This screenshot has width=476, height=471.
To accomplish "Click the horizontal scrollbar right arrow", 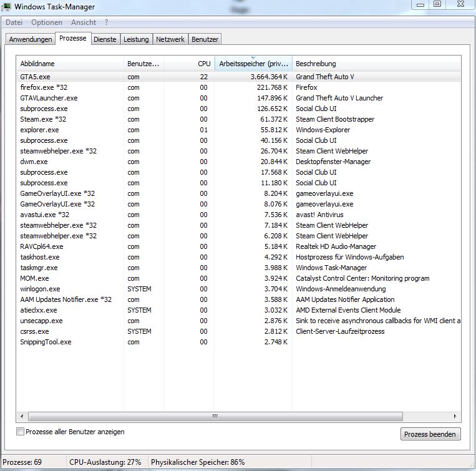I will pyautogui.click(x=455, y=416).
